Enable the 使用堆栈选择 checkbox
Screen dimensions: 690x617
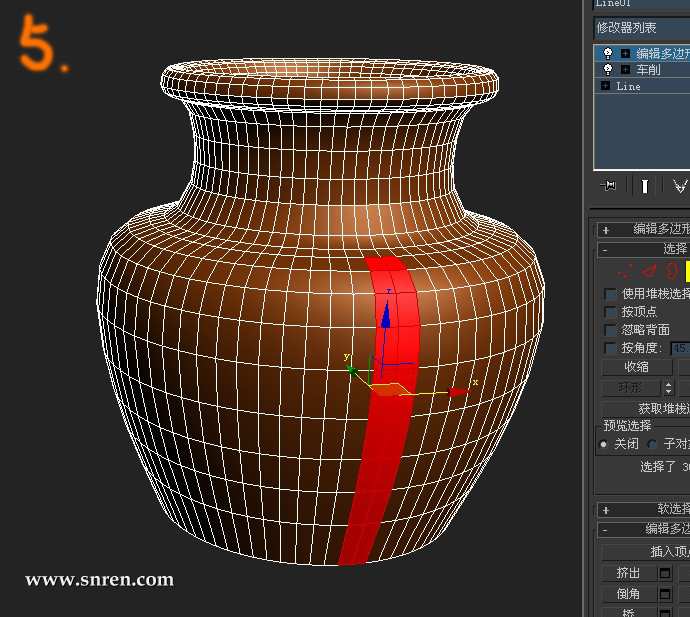tap(610, 294)
